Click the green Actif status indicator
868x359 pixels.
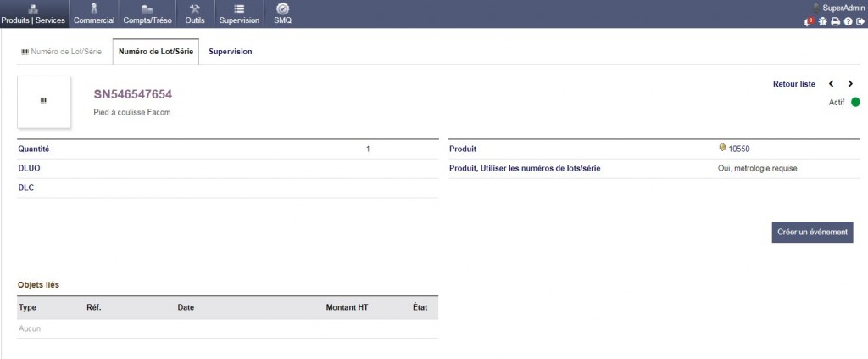(855, 102)
